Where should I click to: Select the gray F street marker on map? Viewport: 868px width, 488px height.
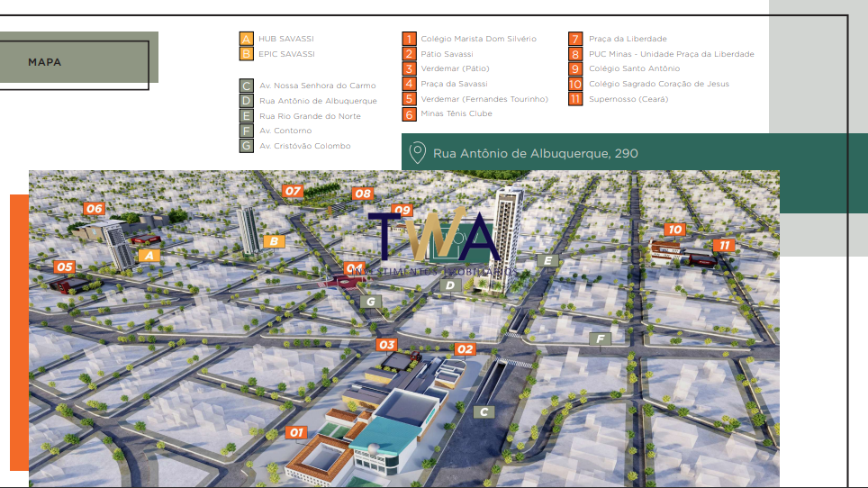tap(601, 339)
